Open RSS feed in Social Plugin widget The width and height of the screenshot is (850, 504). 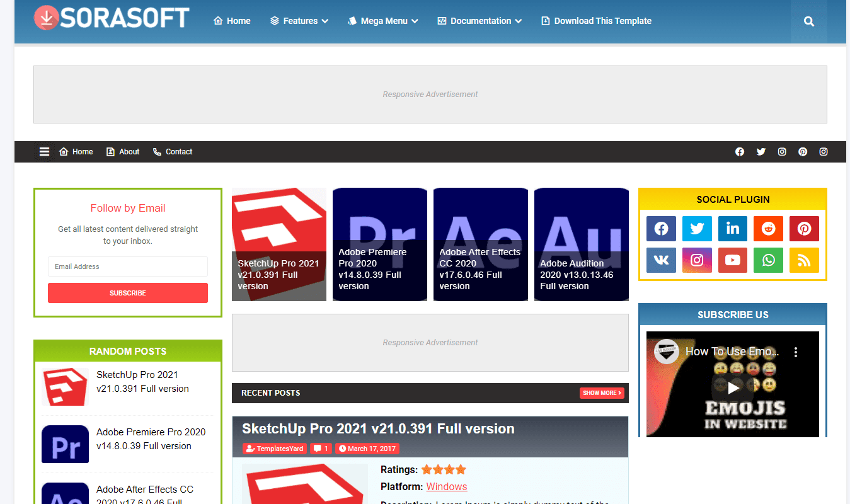tap(804, 260)
